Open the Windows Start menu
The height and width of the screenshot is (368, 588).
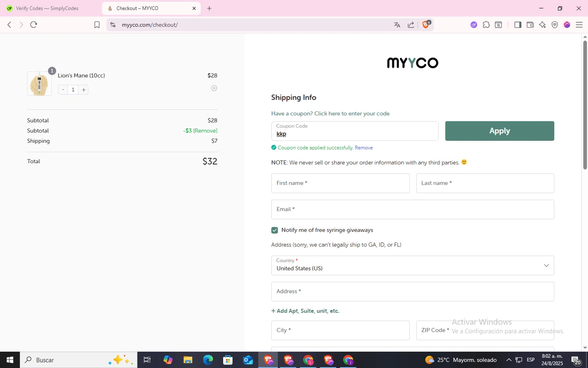click(10, 360)
